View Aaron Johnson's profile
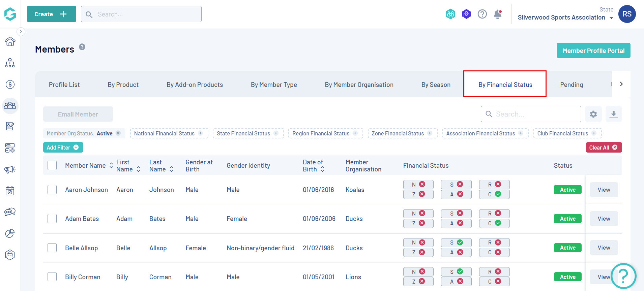The width and height of the screenshot is (644, 291). tap(604, 190)
